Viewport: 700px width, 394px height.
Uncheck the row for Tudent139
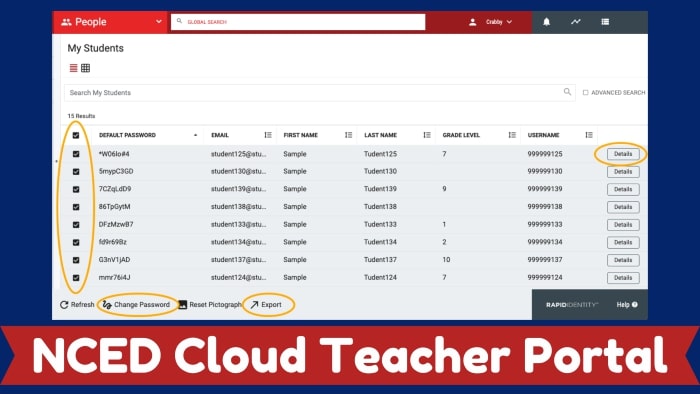[x=76, y=189]
